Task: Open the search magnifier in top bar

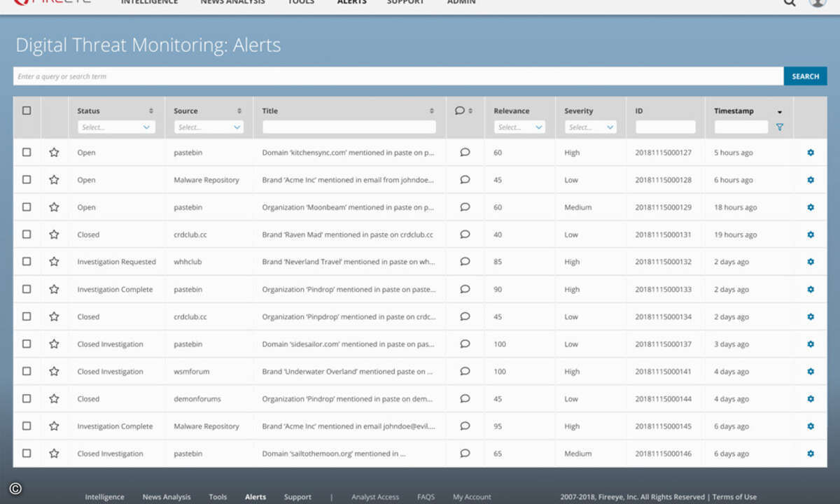Action: click(790, 2)
